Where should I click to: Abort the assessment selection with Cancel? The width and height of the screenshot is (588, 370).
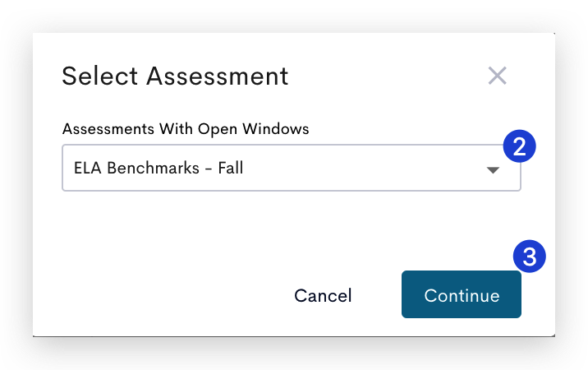(x=323, y=296)
